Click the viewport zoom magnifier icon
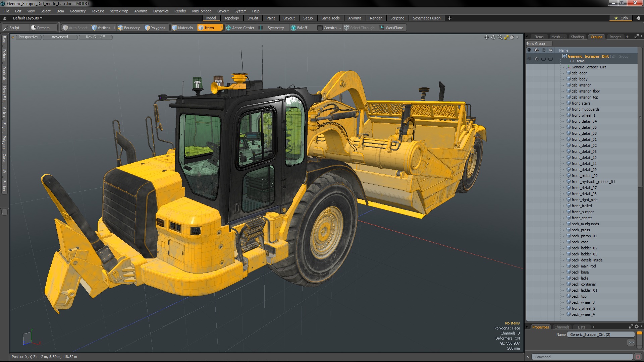 (500, 37)
